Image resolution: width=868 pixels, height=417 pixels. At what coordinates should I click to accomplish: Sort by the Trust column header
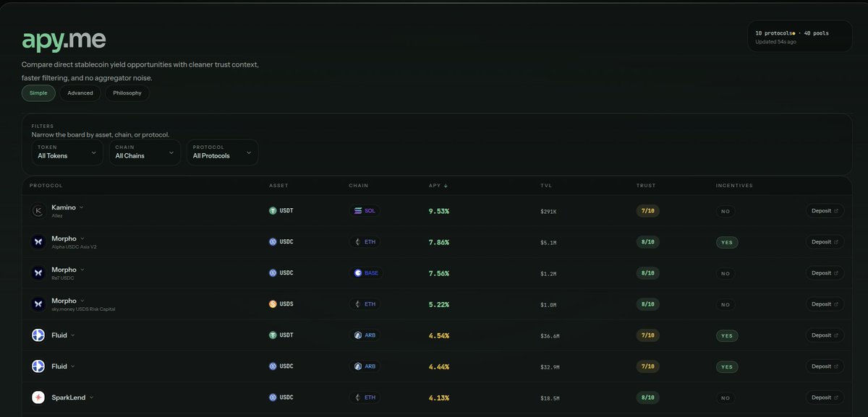[646, 186]
